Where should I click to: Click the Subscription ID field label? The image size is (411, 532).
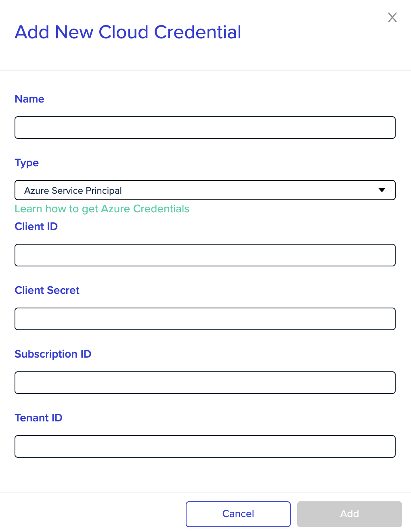point(53,354)
